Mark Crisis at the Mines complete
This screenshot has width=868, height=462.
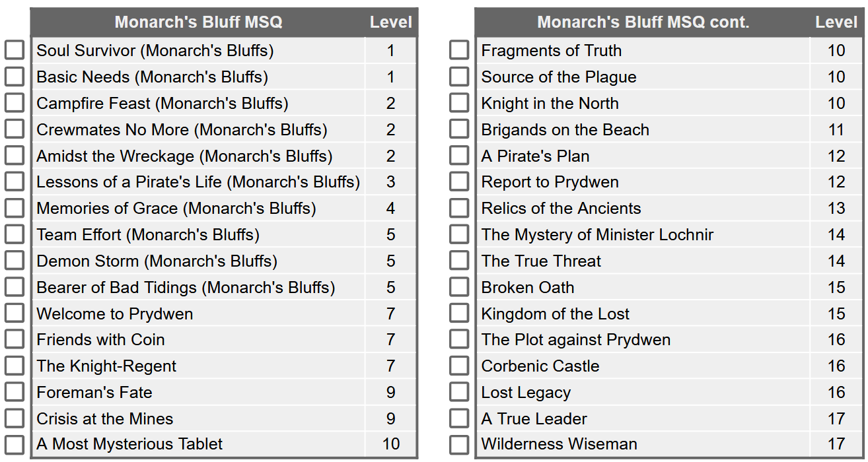pyautogui.click(x=14, y=418)
